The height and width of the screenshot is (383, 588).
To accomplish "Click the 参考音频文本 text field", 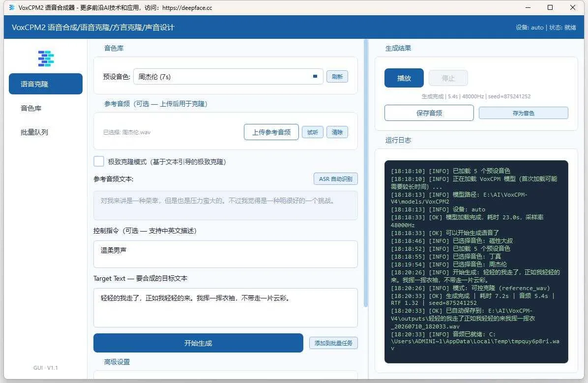I will [225, 205].
